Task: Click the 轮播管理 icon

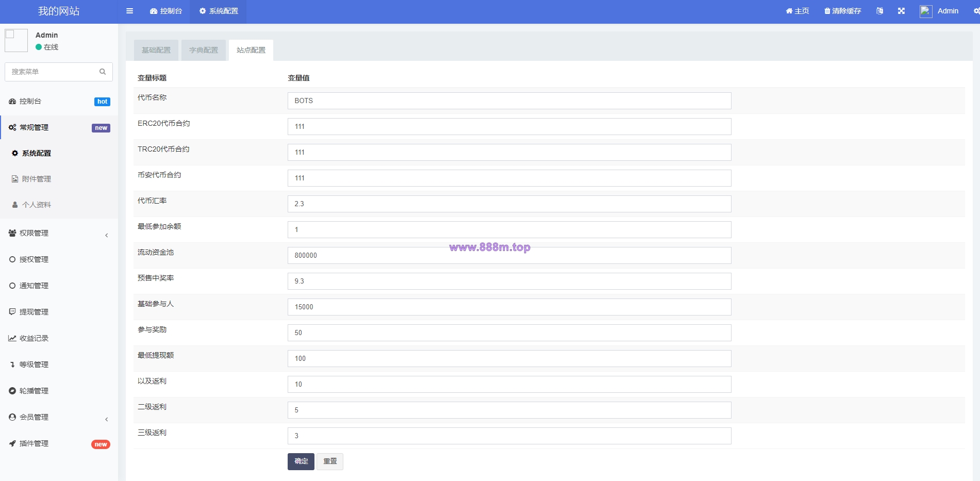Action: point(12,391)
